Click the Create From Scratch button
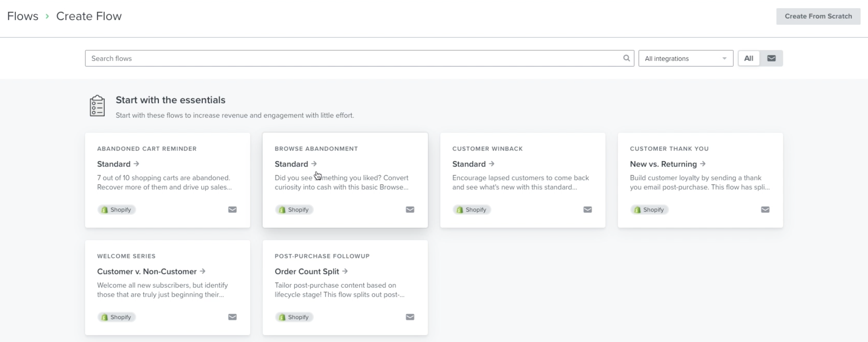 pos(818,16)
